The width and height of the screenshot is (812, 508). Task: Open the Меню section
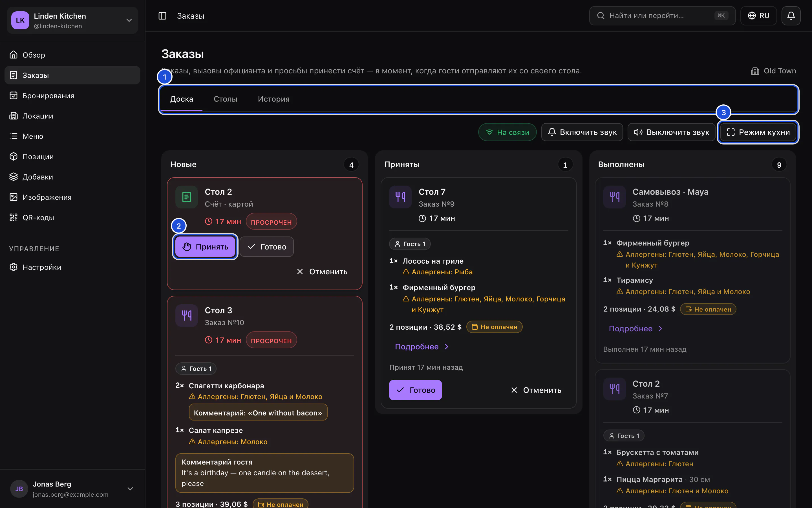click(x=72, y=136)
